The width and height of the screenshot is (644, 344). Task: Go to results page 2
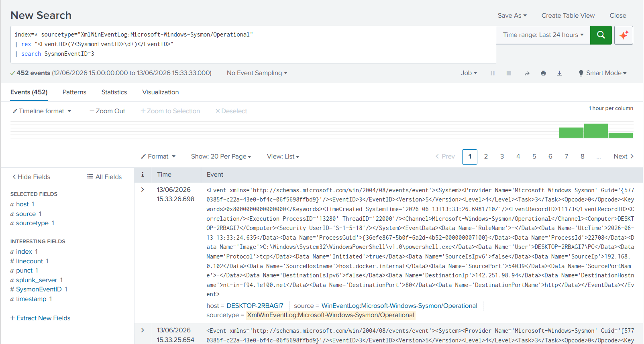point(486,157)
